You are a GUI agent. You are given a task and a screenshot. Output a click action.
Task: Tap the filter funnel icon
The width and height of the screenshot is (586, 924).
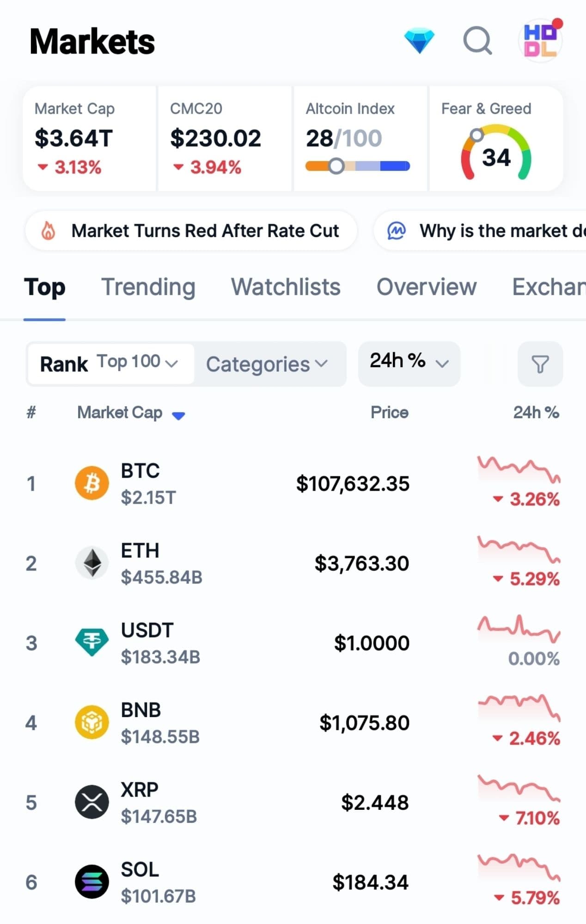(x=540, y=364)
